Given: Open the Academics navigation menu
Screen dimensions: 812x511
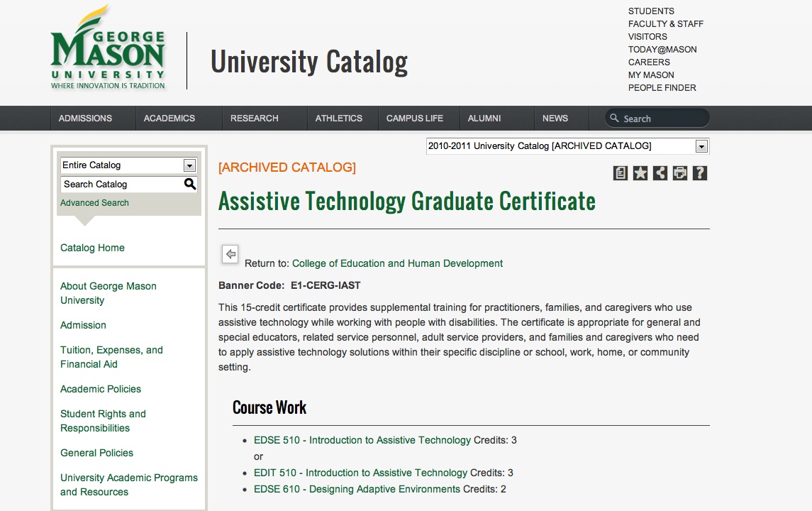Looking at the screenshot, I should click(x=169, y=119).
